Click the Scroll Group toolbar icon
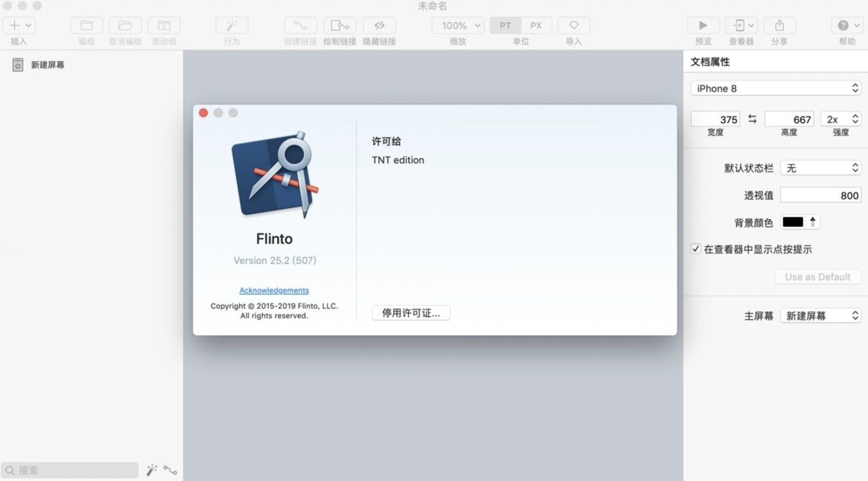Image resolution: width=868 pixels, height=481 pixels. pyautogui.click(x=164, y=26)
